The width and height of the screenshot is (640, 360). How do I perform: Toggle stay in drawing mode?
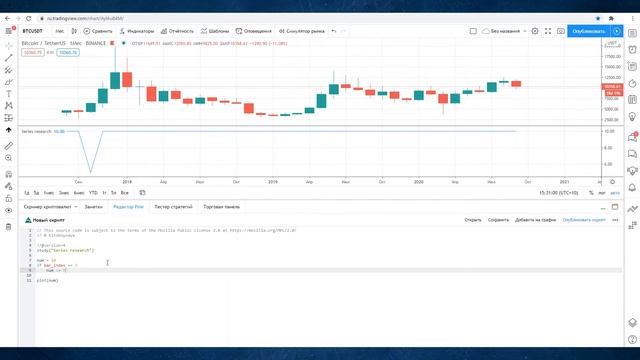[x=9, y=187]
